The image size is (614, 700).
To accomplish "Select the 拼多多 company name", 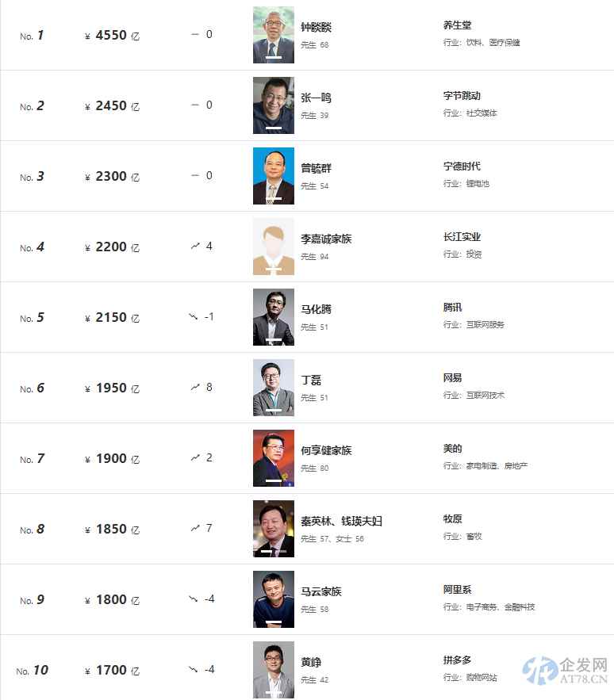I will 457,660.
